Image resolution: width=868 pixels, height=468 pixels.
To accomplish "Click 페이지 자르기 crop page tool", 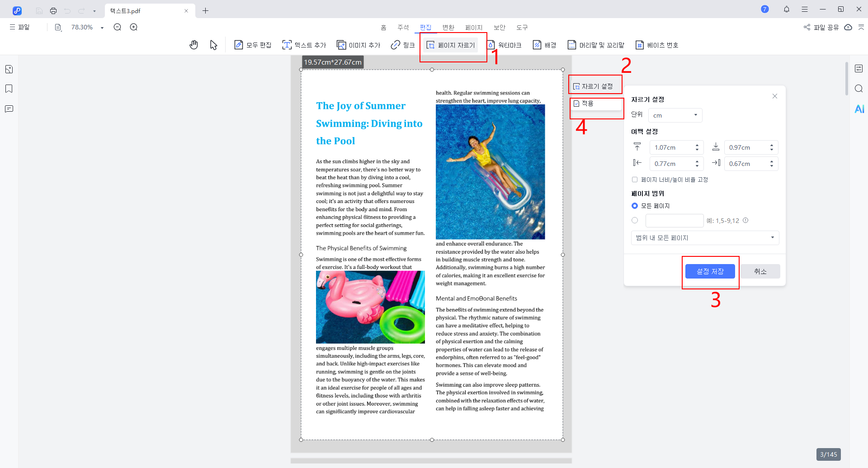I will click(x=451, y=45).
